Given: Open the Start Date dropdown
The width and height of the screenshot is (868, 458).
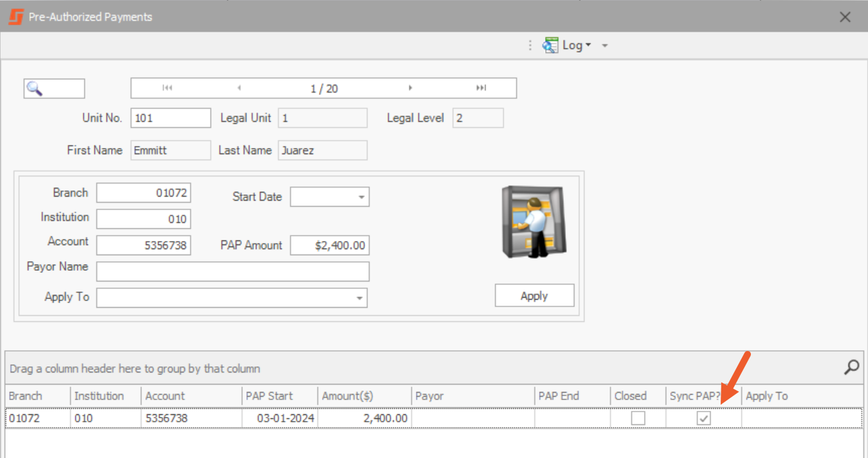Looking at the screenshot, I should click(361, 197).
